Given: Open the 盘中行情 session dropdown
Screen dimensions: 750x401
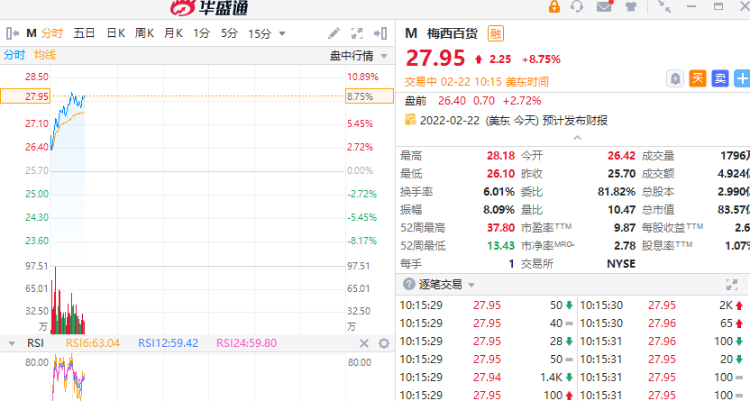Looking at the screenshot, I should [358, 56].
